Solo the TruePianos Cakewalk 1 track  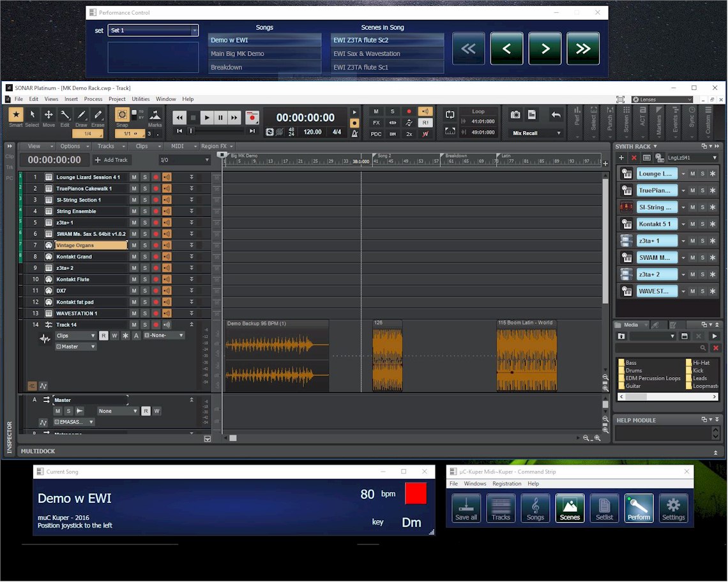(x=145, y=188)
